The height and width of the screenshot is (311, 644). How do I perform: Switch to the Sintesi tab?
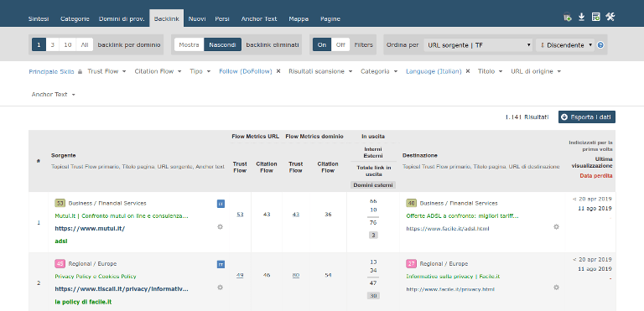(x=39, y=19)
